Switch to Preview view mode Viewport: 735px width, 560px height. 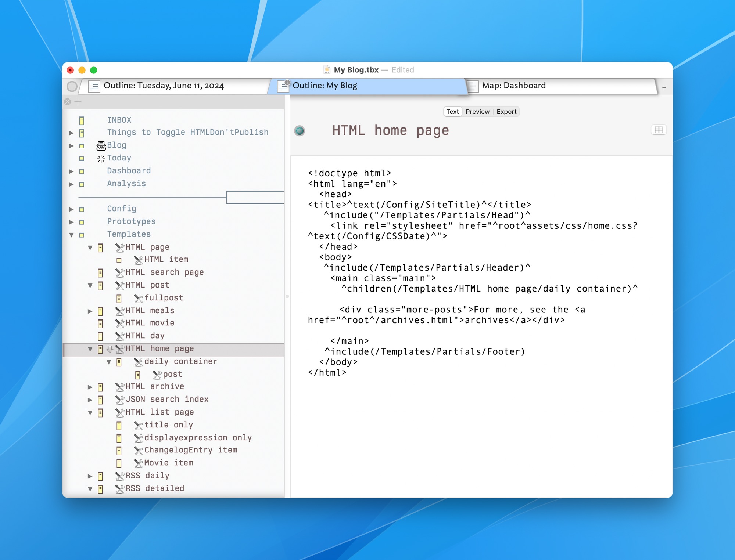[477, 112]
